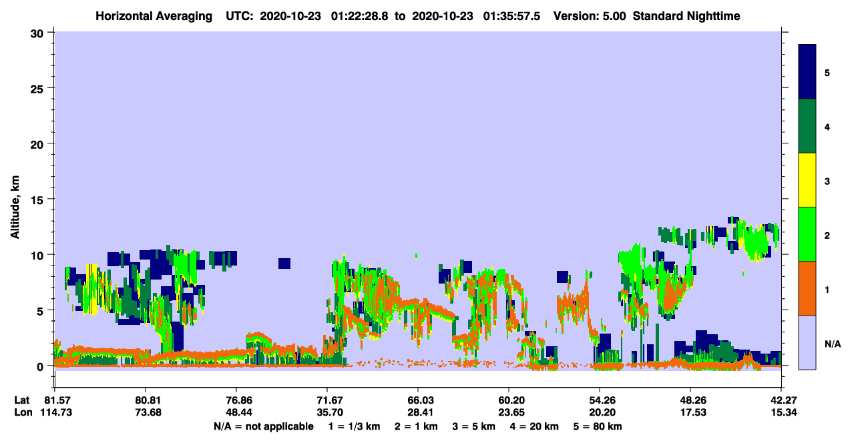
Task: Click the color bar number label 1
Action: (x=827, y=290)
